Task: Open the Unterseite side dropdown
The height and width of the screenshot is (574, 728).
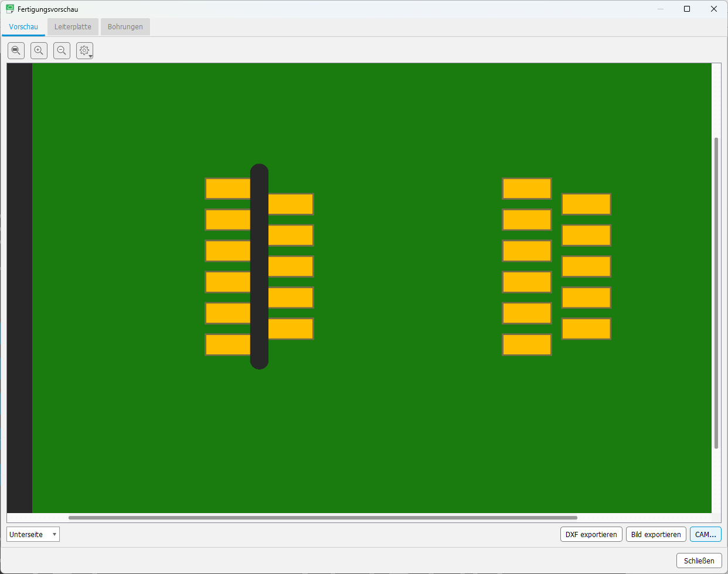Action: pyautogui.click(x=33, y=534)
